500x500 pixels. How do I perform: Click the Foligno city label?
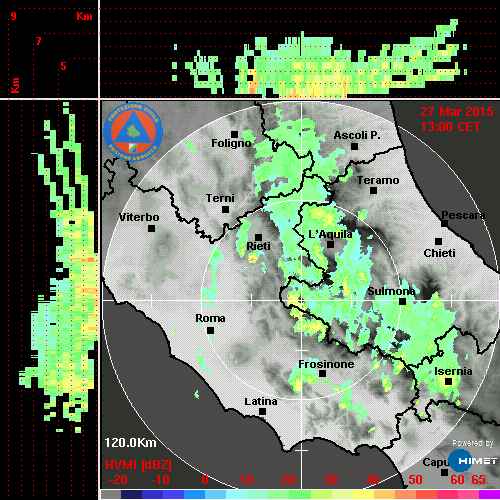coord(231,143)
